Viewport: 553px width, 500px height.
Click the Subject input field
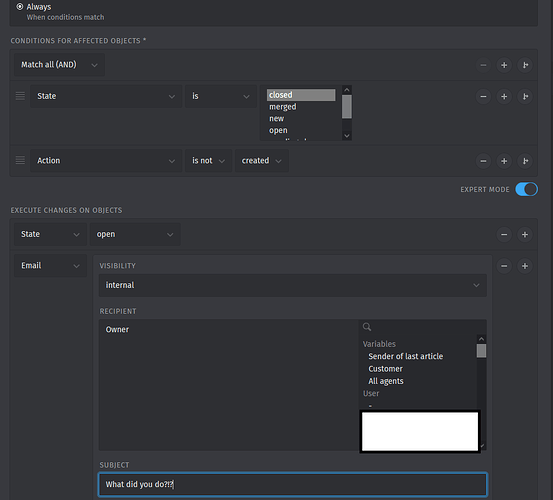293,484
